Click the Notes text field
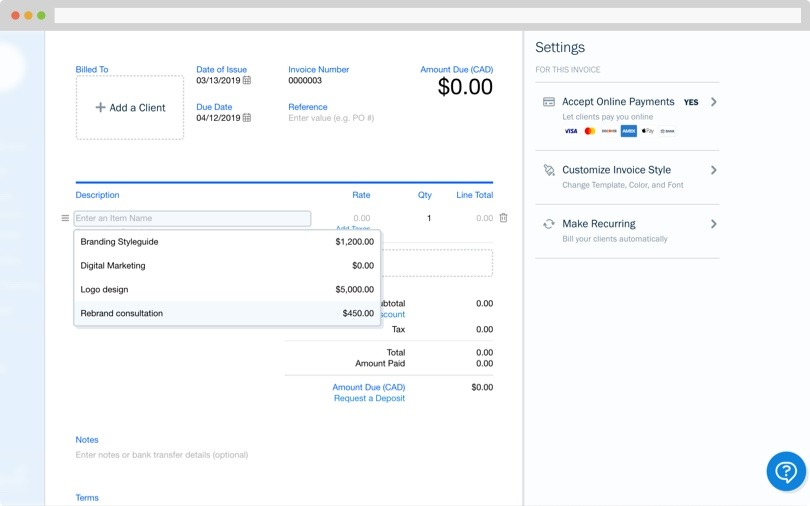The width and height of the screenshot is (810, 506). pos(162,455)
